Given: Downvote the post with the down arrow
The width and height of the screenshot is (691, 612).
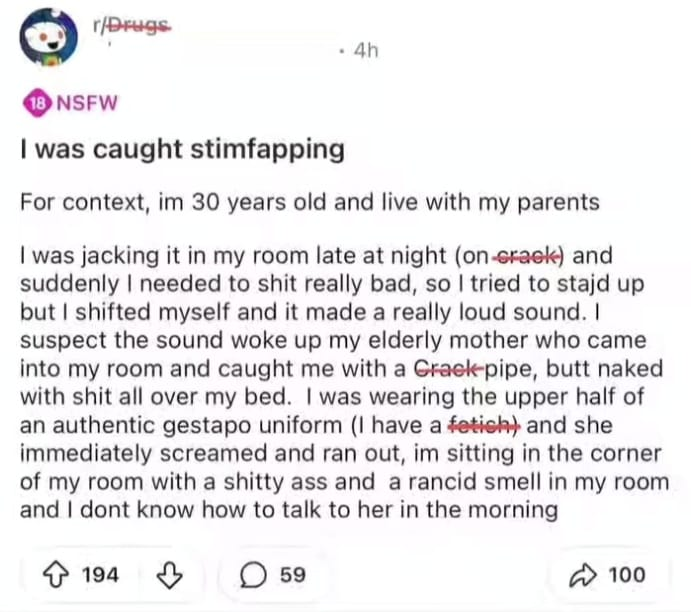Looking at the screenshot, I should (170, 575).
